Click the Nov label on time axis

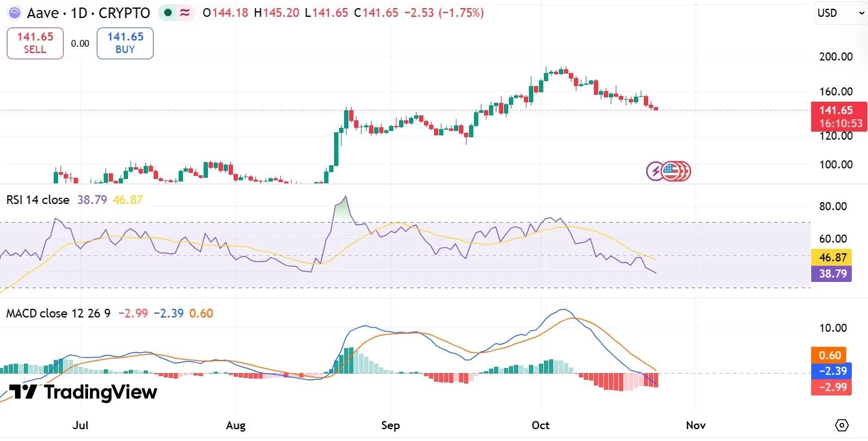tap(696, 425)
